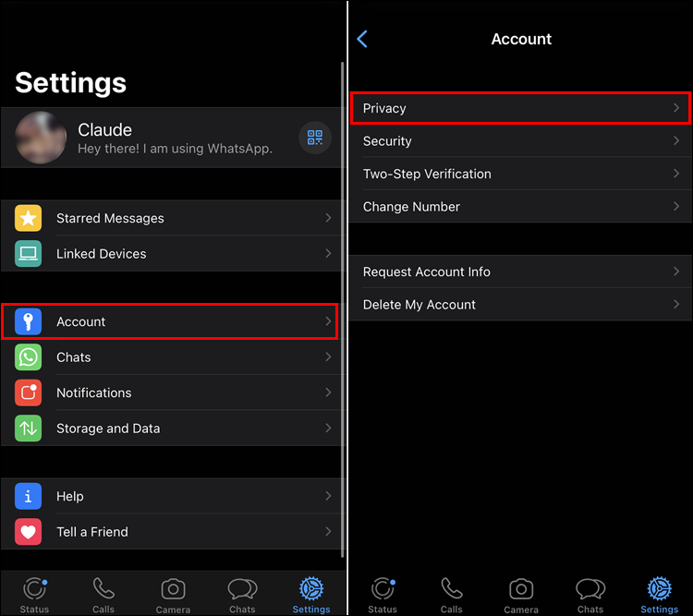693x616 pixels.
Task: Open the Privacy option
Action: [520, 108]
